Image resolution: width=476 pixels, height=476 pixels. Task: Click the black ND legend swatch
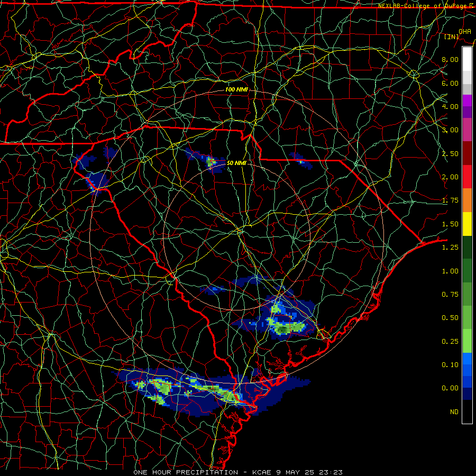(467, 411)
